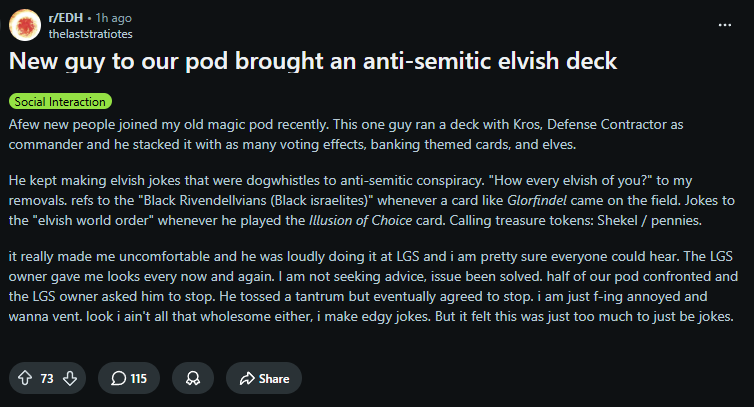Click the paragraph mentioning Kros, Defense Contractor
Viewport: 754px width, 407px height.
(346, 134)
